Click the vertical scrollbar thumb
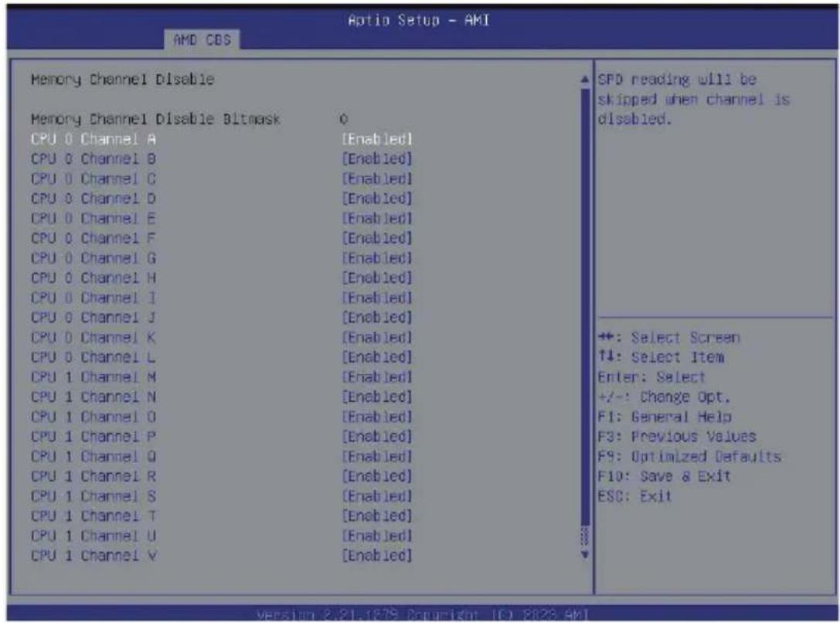 (584, 307)
